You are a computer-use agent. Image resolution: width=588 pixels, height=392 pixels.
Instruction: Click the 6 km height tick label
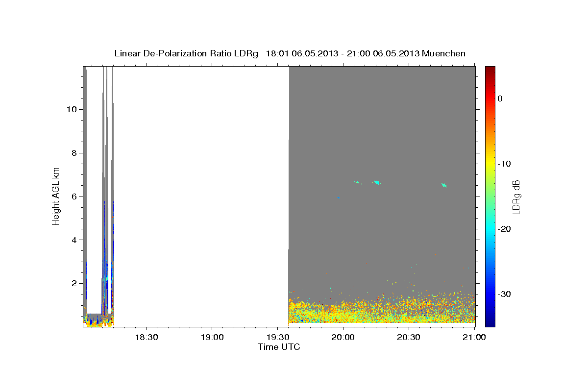click(75, 196)
